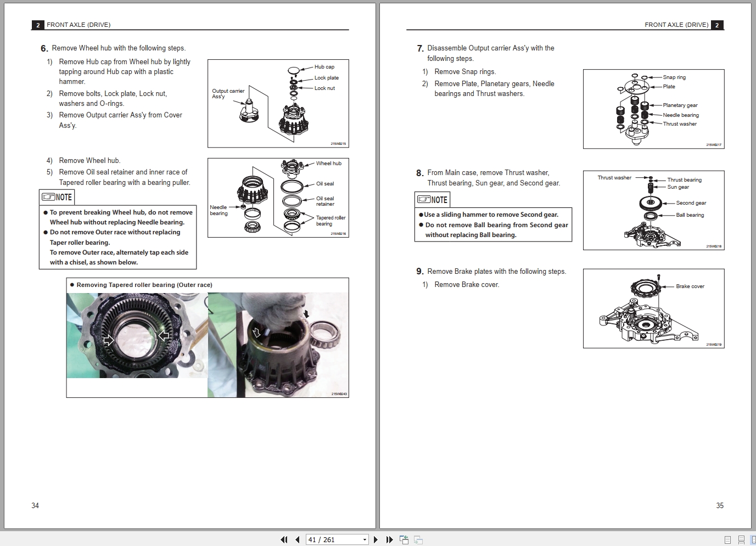This screenshot has height=546, width=756.
Task: Click page number 34 at bottom left
Action: [x=35, y=505]
